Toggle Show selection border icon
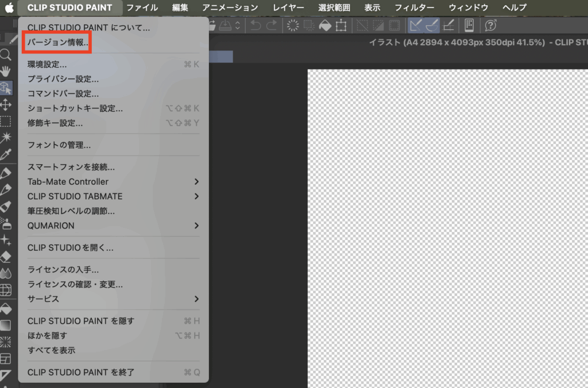Image resolution: width=588 pixels, height=388 pixels. (x=394, y=25)
